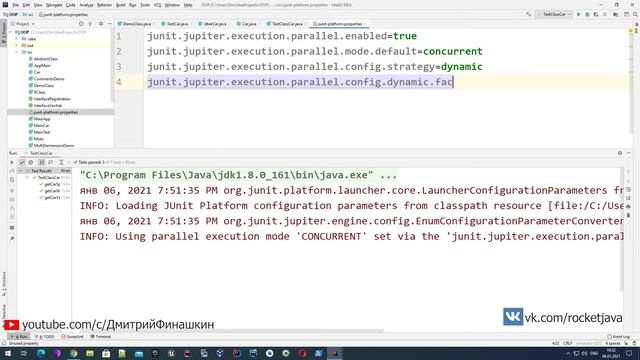Click locate file target icon in Project panel
The height and width of the screenshot is (360, 640).
[x=81, y=24]
